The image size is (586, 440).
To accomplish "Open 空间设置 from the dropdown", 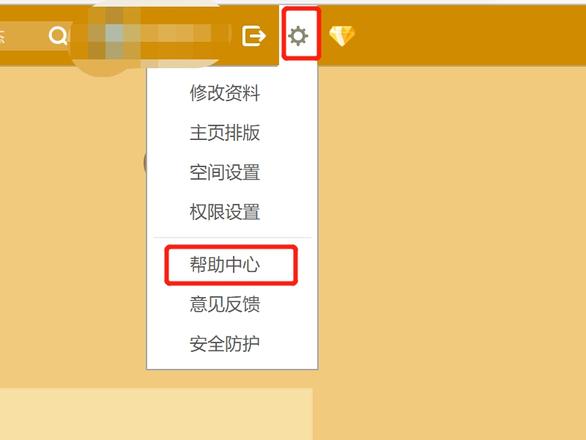I will [x=225, y=172].
